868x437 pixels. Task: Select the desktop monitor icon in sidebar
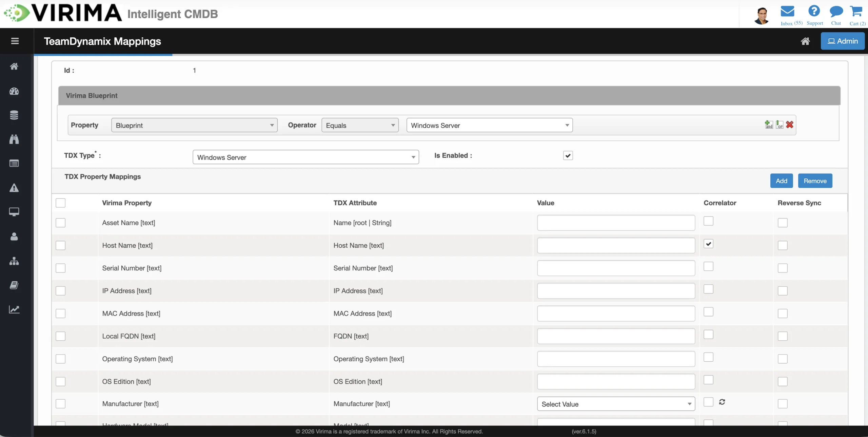click(14, 212)
